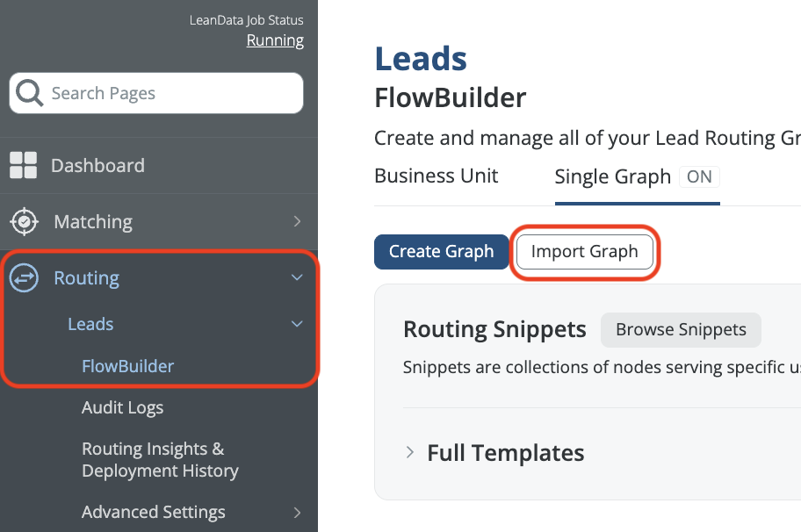Focus the Search Pages input field
The width and height of the screenshot is (801, 532).
pos(167,93)
